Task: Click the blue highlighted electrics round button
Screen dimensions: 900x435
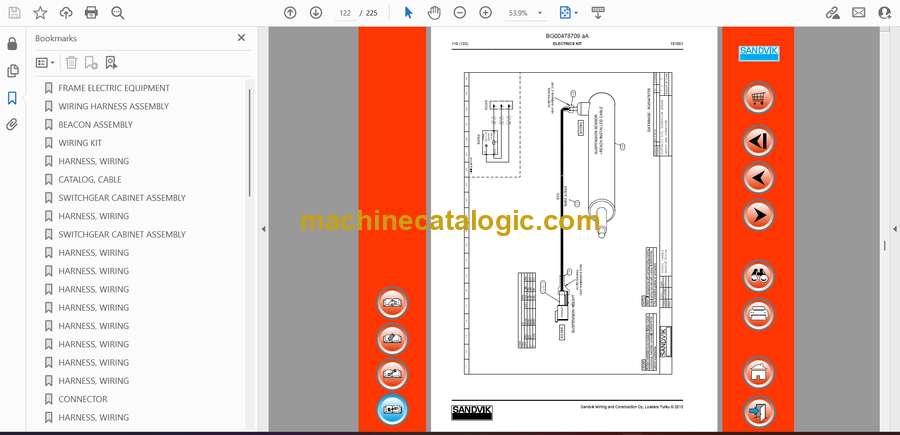Action: pos(392,410)
